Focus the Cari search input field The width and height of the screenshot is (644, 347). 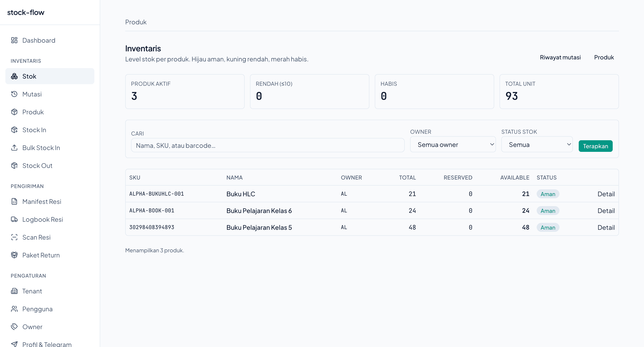(268, 145)
